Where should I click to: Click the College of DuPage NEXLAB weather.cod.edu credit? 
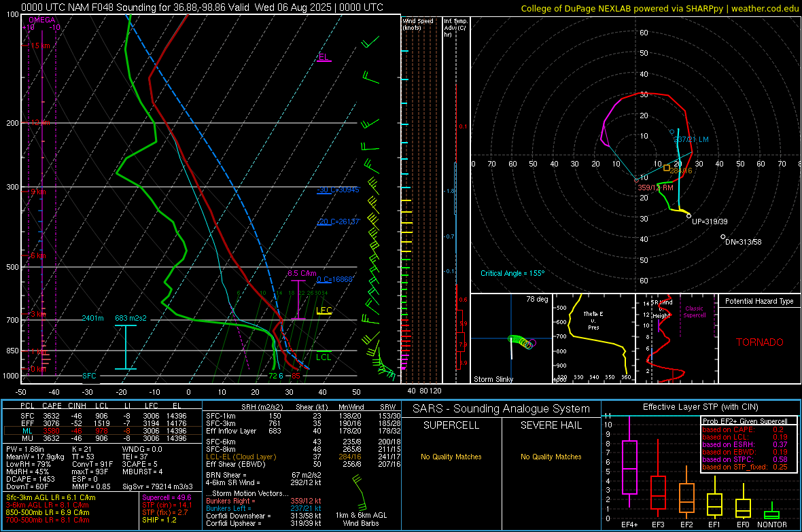(659, 8)
